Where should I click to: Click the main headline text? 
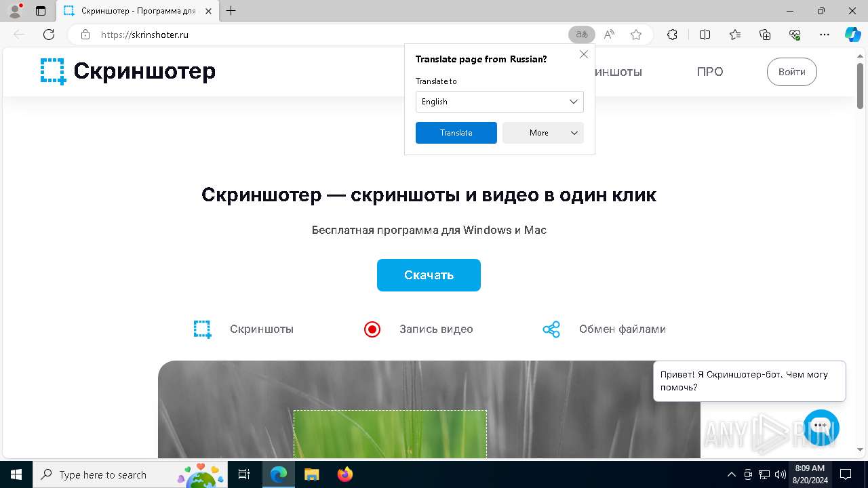[429, 195]
